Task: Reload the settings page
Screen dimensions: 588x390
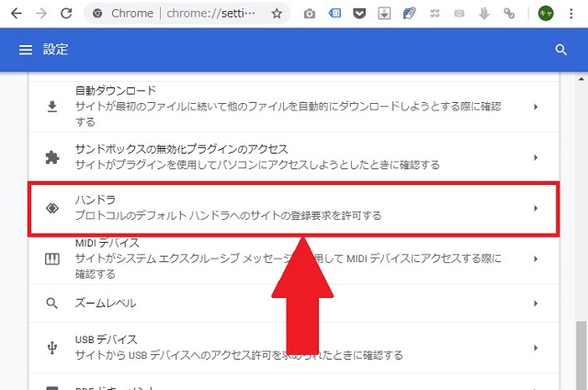Action: (x=66, y=14)
